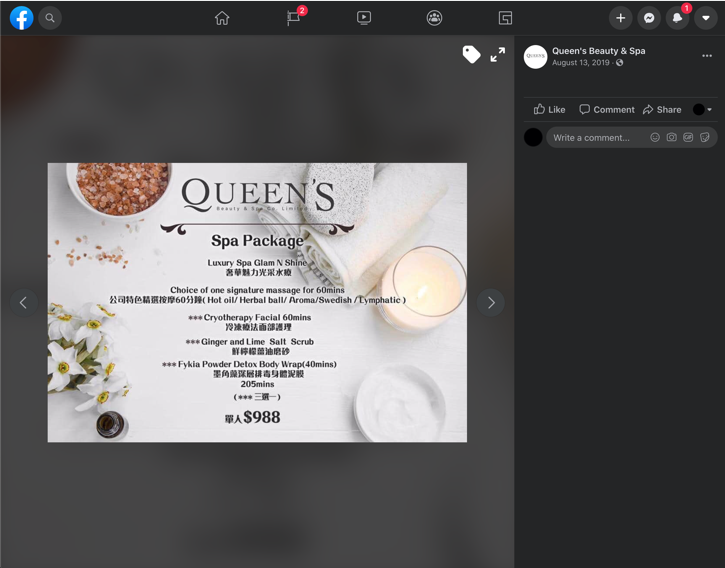Expand the comment-as profile selector
Screen dimensions: 725x568
click(x=702, y=110)
